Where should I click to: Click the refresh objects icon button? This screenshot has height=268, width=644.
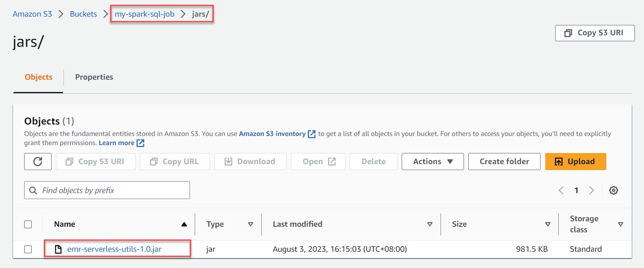[38, 161]
